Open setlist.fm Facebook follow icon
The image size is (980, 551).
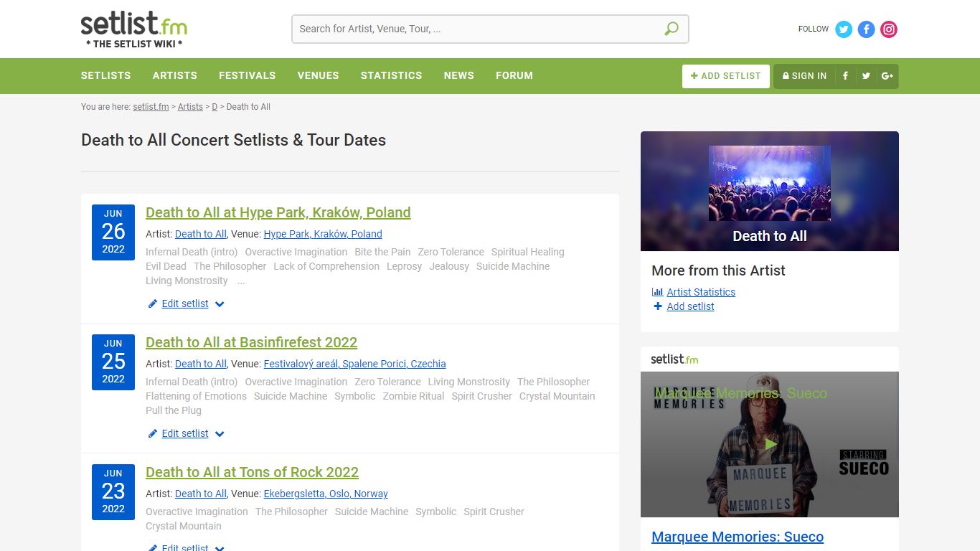867,29
